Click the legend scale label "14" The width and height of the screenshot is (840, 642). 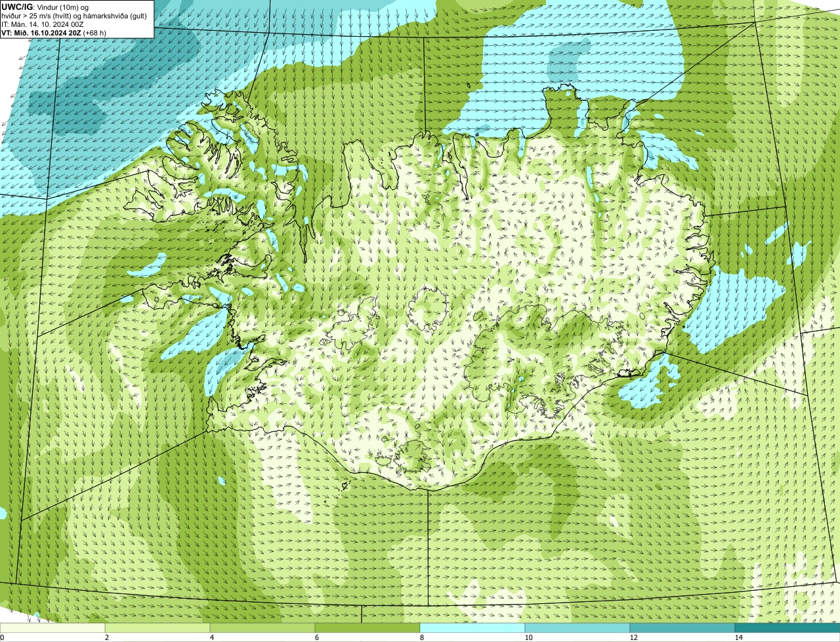click(738, 637)
